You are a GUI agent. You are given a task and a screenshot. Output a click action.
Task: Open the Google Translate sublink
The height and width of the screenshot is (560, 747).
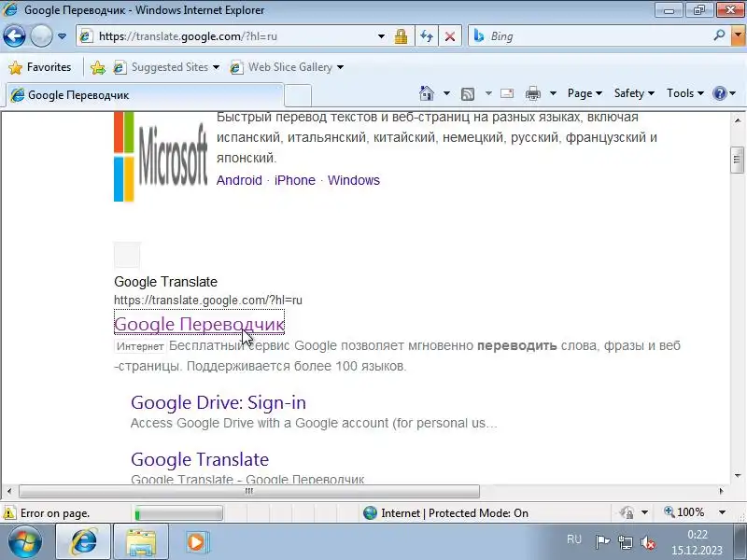pos(200,459)
